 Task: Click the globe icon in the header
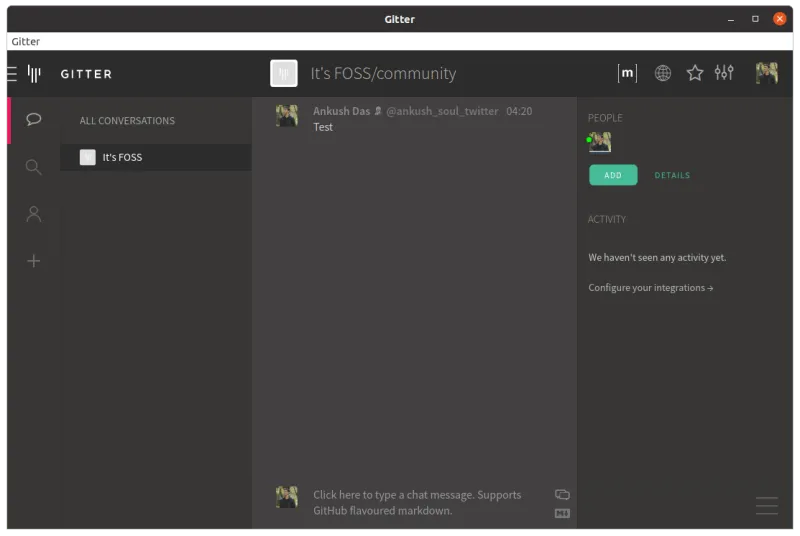(662, 73)
